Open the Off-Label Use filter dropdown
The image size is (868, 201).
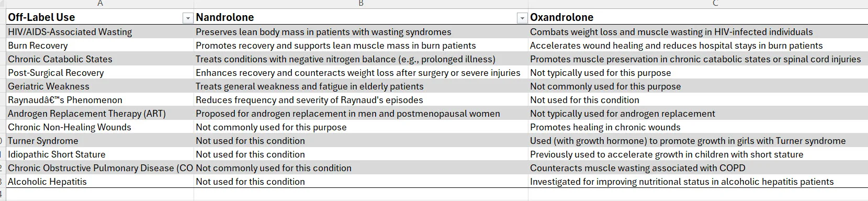188,18
